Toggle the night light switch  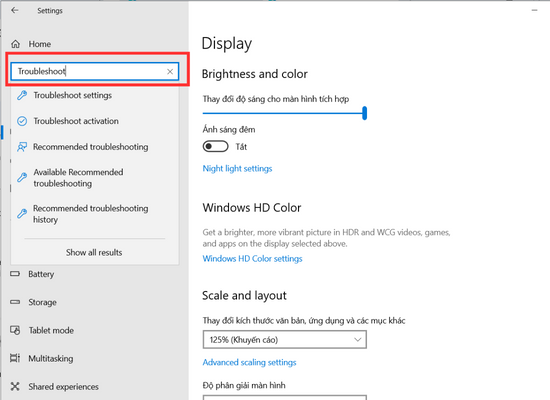[215, 146]
